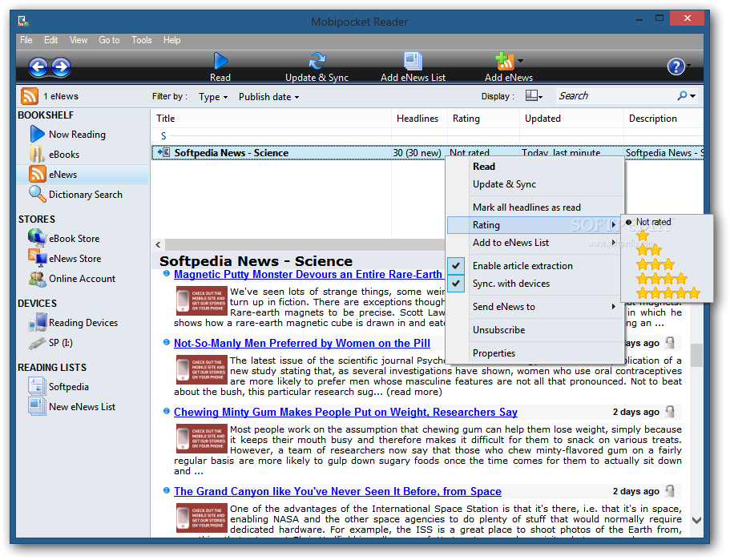Open Online Account
Viewport: 730px width, 560px height.
pyautogui.click(x=72, y=278)
